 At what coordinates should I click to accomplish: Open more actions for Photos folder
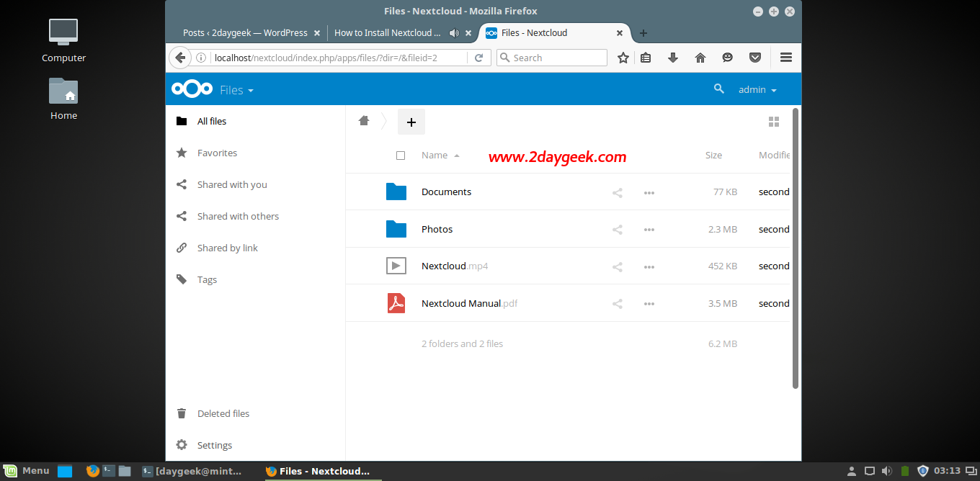click(649, 230)
